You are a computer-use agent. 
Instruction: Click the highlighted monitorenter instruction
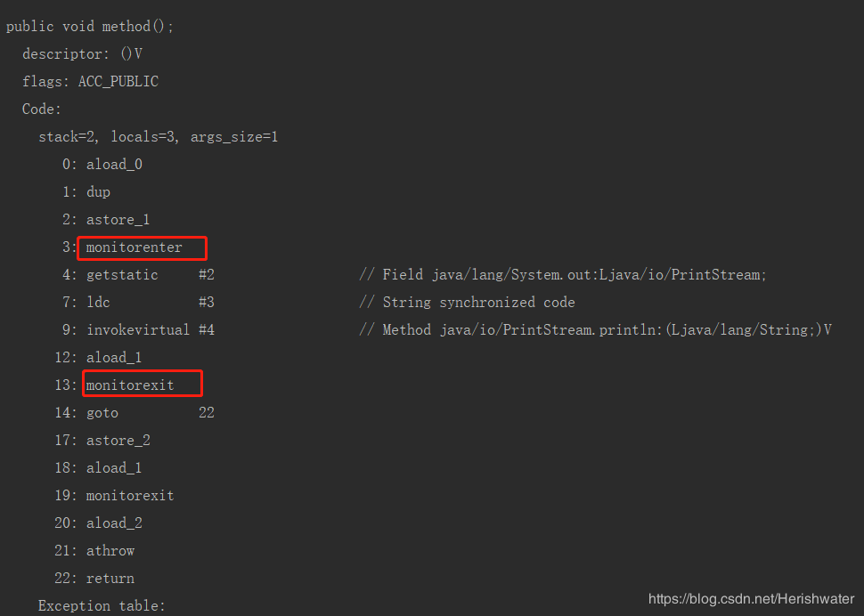click(x=134, y=247)
